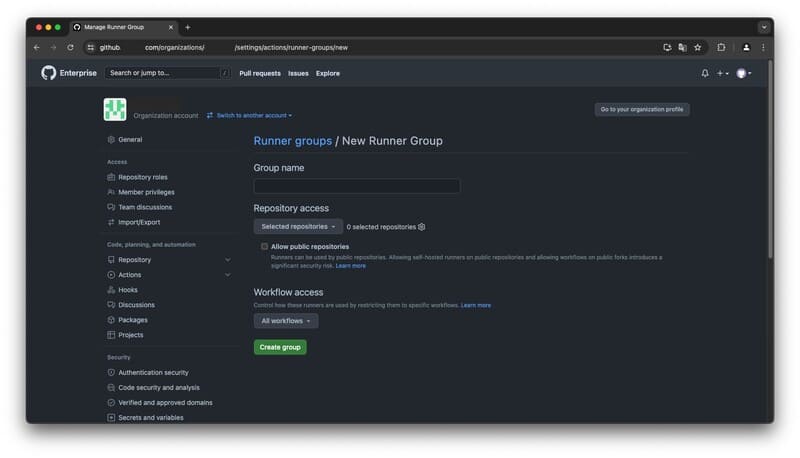Image resolution: width=800 pixels, height=458 pixels.
Task: Enable Allow public repositories checkbox
Action: pos(265,246)
